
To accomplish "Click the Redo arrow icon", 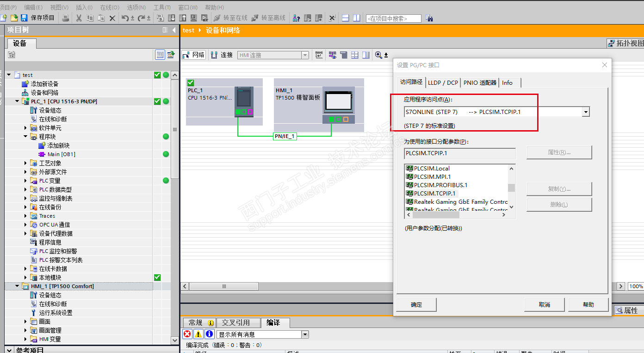I will pos(142,18).
